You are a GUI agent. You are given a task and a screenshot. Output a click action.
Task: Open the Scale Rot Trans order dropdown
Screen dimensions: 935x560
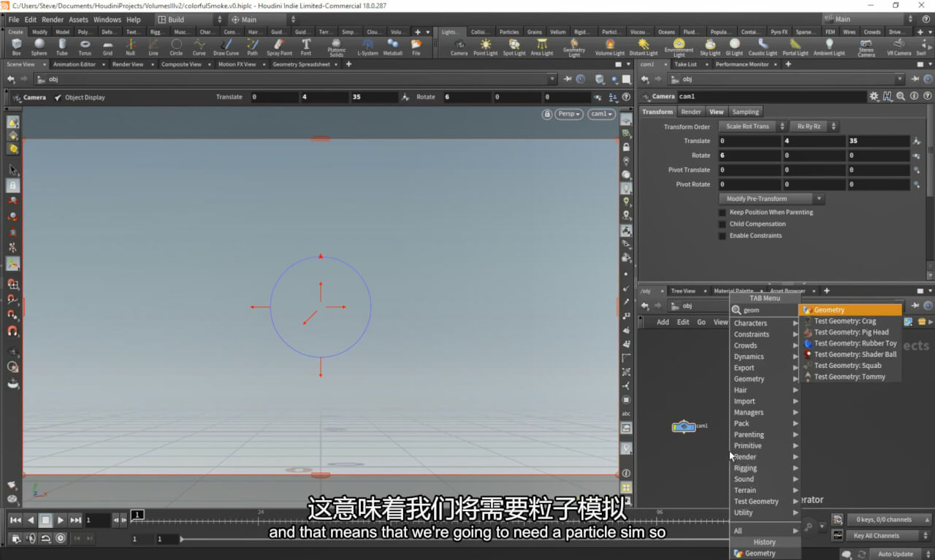(x=752, y=126)
